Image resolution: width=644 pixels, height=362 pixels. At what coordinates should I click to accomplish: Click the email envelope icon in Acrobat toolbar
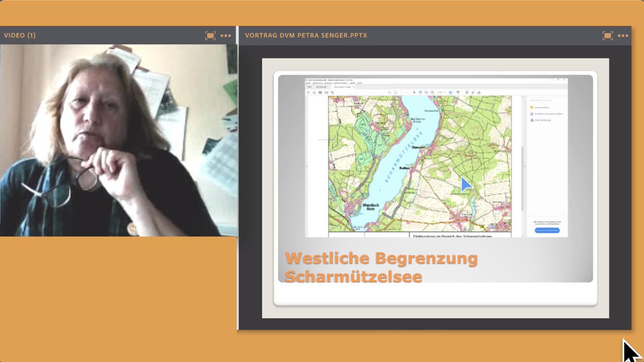point(326,93)
